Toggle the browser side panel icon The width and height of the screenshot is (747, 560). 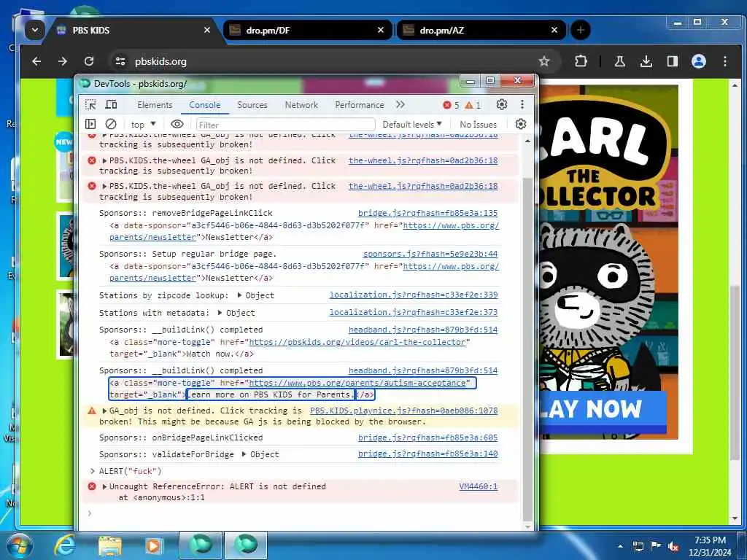(x=672, y=61)
